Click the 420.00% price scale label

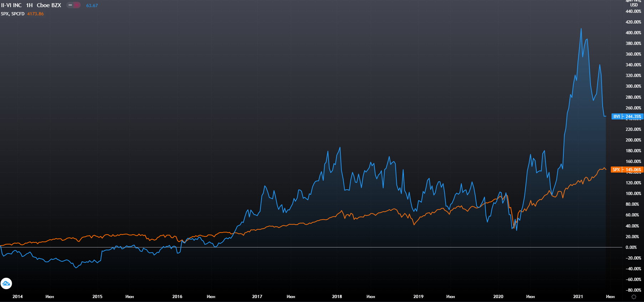click(x=633, y=22)
